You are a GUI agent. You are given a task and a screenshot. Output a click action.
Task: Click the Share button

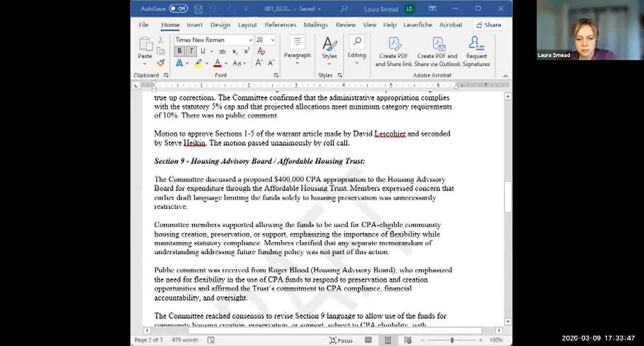(x=489, y=25)
